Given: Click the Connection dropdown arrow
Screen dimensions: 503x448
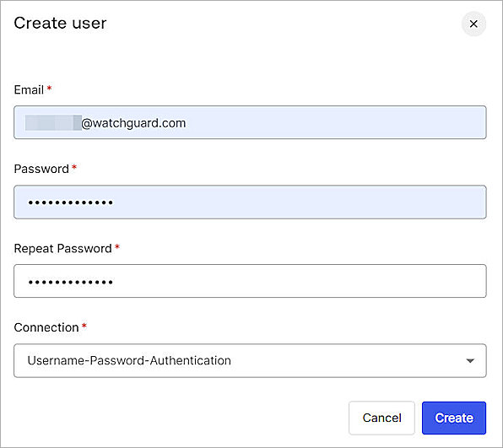Looking at the screenshot, I should coord(470,361).
